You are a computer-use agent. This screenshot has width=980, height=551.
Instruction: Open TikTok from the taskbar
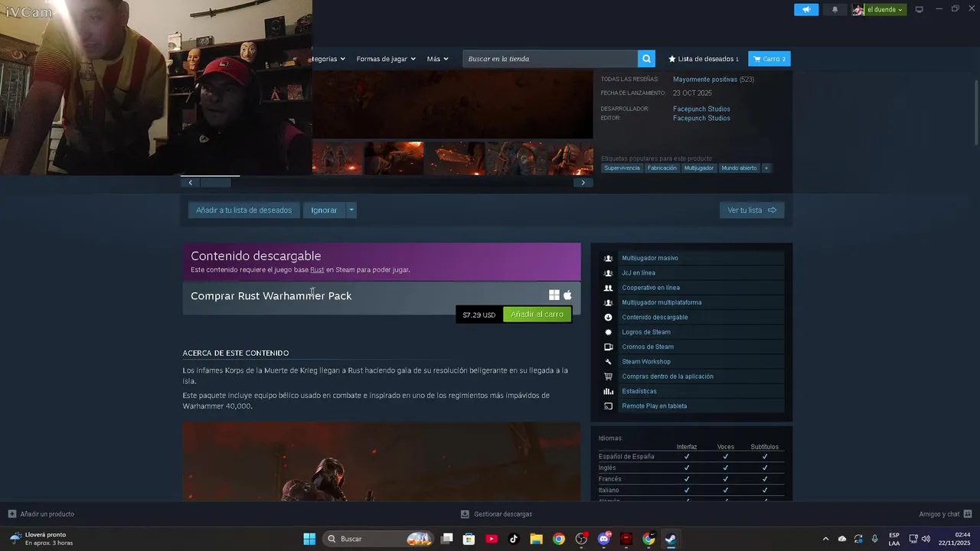pos(514,539)
